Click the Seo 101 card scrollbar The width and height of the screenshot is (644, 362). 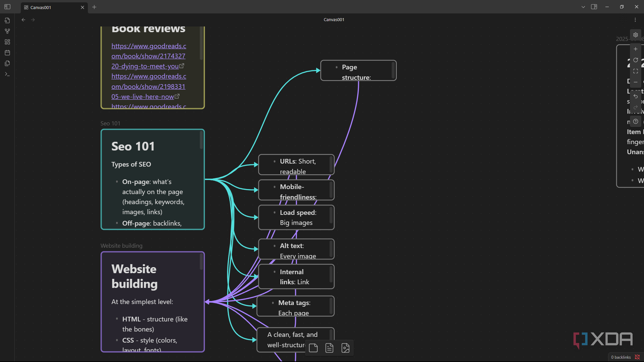coord(201,140)
